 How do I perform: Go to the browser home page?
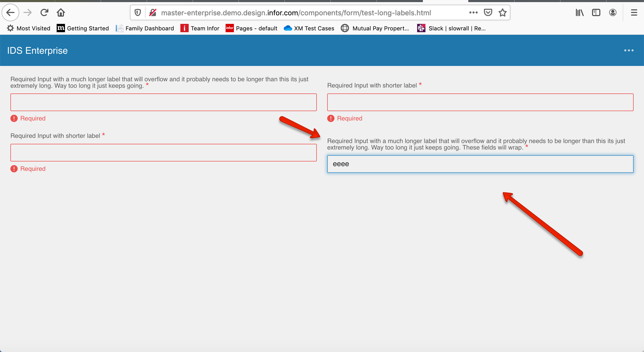point(61,12)
